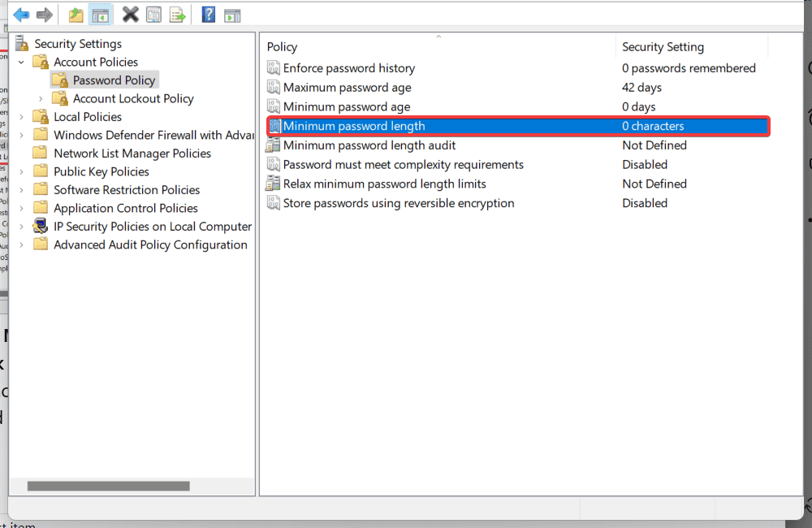Open the Properties toolbar icon
This screenshot has width=812, height=528.
[x=153, y=15]
